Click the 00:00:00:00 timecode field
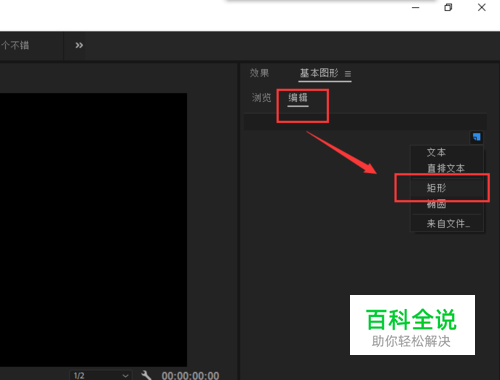The width and height of the screenshot is (500, 380). click(x=190, y=376)
